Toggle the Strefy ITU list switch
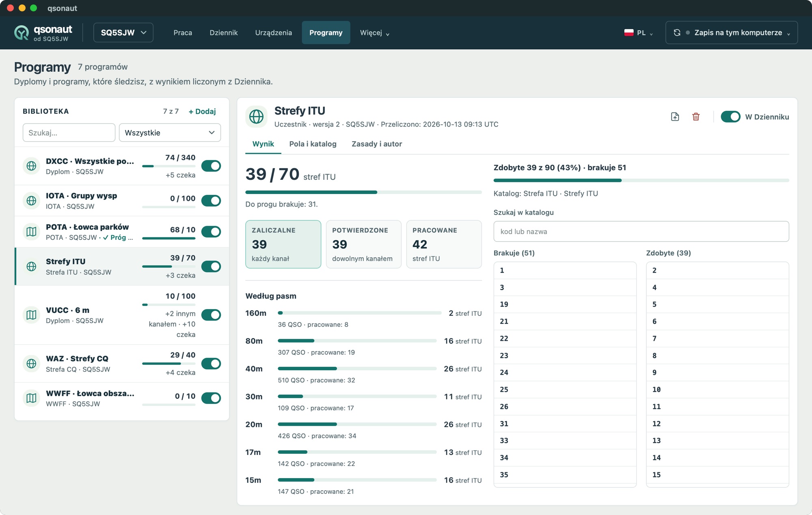 pos(211,266)
